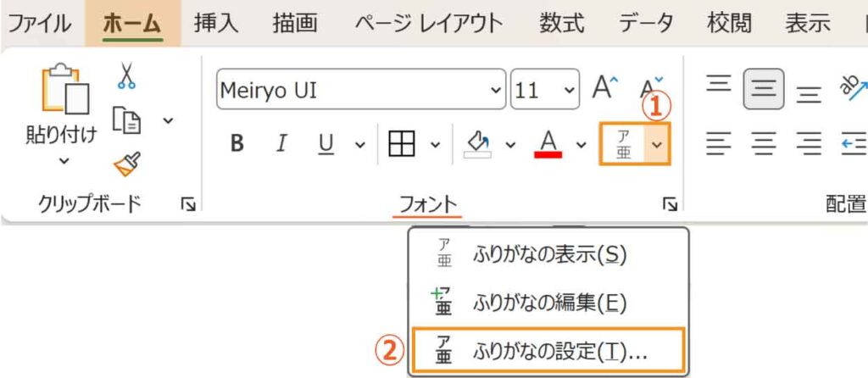Center text horizontally
This screenshot has width=868, height=378.
click(764, 144)
